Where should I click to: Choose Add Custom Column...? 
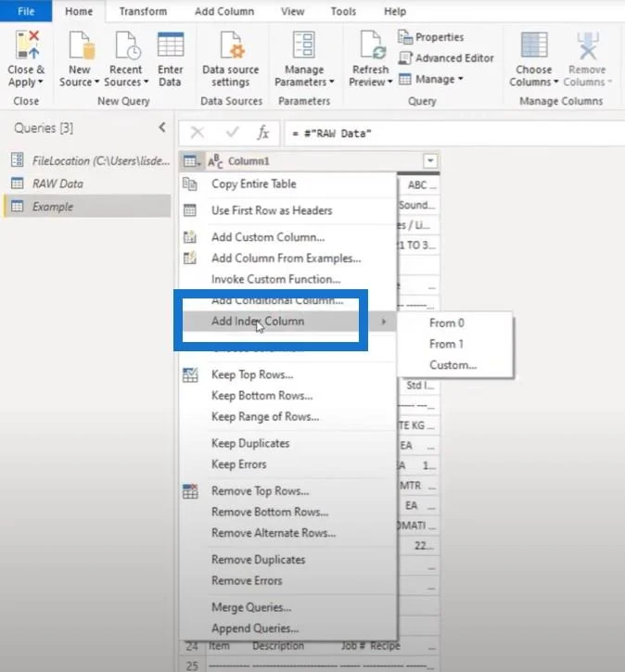click(x=288, y=237)
